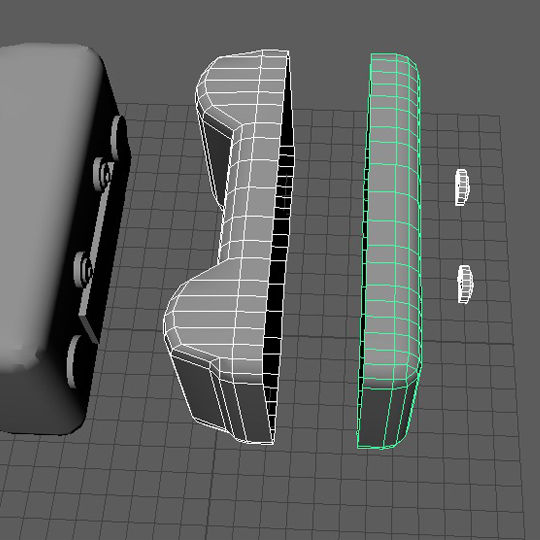The width and height of the screenshot is (540, 540).
Task: Click the rounded top cap of the green bar
Action: 394,64
